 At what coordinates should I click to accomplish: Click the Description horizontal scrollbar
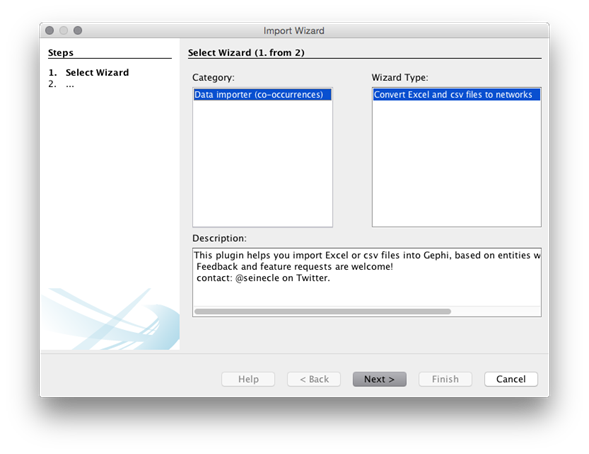click(x=323, y=311)
